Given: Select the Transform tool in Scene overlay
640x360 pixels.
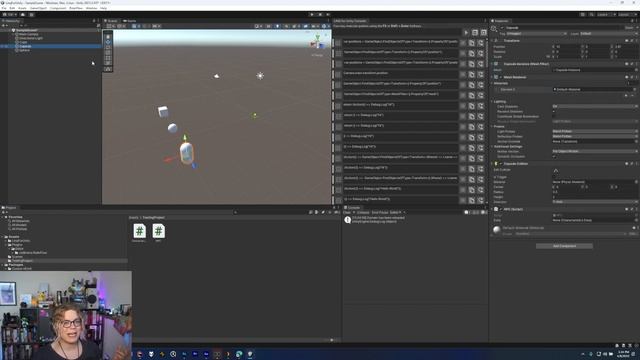Looking at the screenshot, I should click(108, 63).
